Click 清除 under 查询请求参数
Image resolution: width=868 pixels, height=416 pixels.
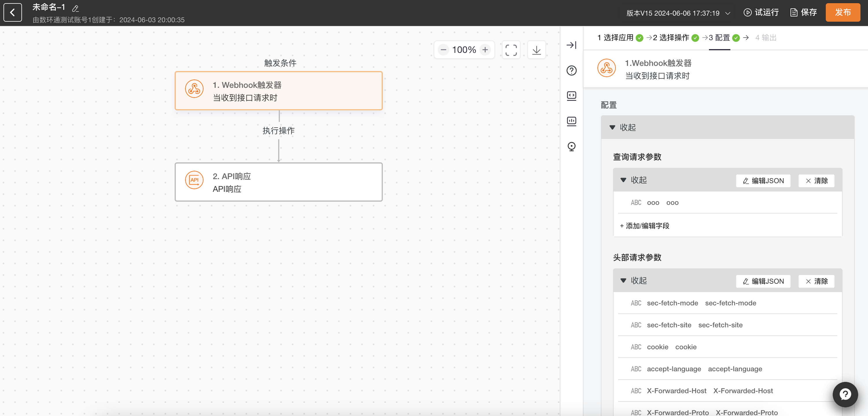[817, 181]
